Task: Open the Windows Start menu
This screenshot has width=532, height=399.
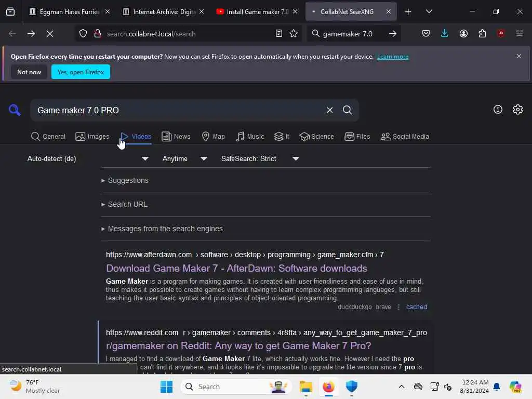Action: (166, 387)
